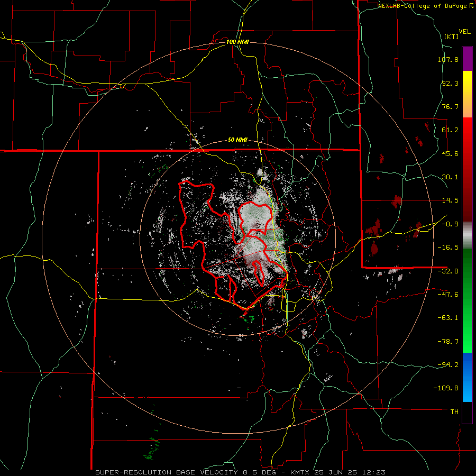Pick the gray segment of velocity color bar
Viewport: 476px width, 476px height.
(x=467, y=235)
